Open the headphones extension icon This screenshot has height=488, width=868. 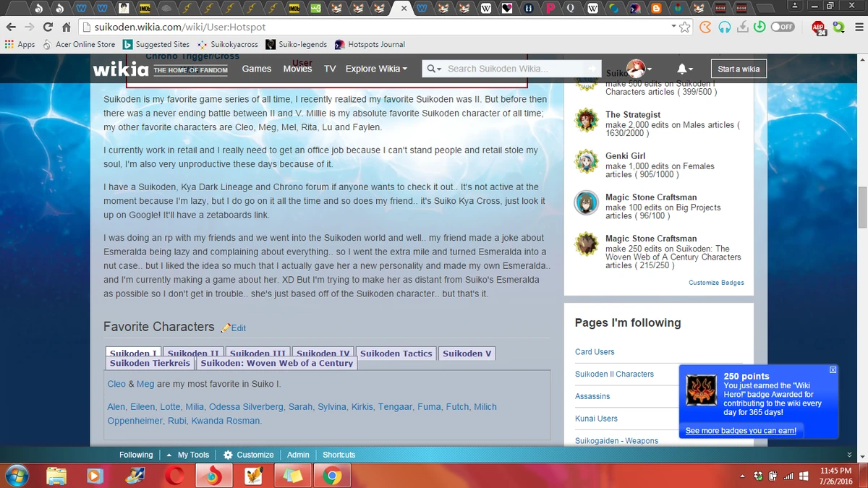pyautogui.click(x=724, y=27)
